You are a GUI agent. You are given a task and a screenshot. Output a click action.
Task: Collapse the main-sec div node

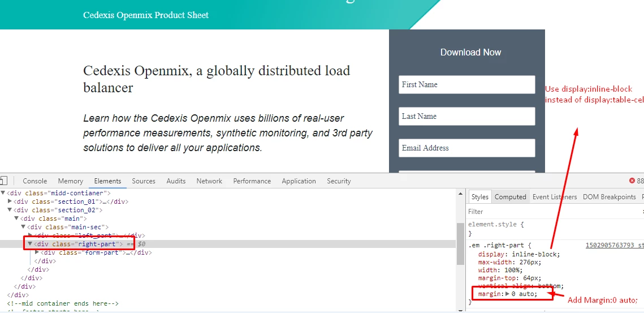click(23, 227)
